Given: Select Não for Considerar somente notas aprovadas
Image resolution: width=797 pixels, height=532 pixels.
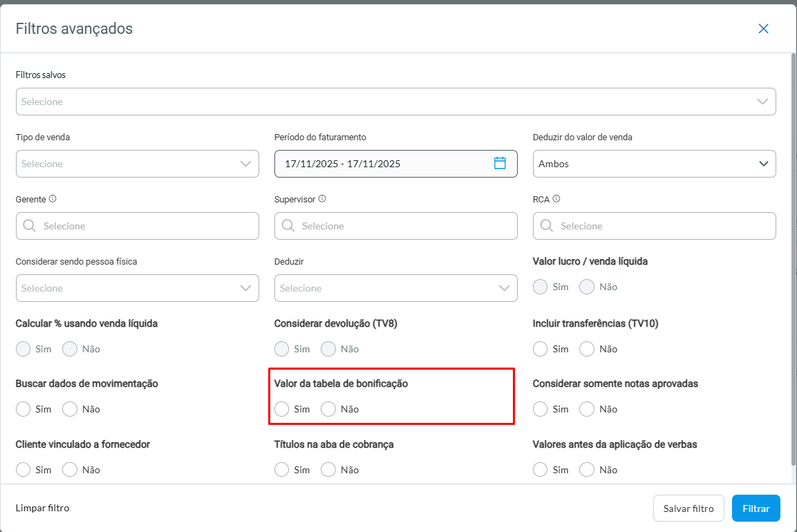Looking at the screenshot, I should click(587, 409).
